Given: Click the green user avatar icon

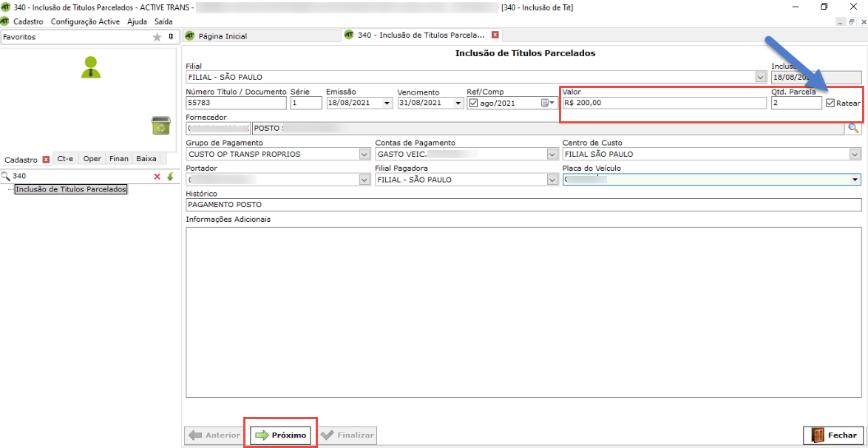Looking at the screenshot, I should [x=91, y=67].
